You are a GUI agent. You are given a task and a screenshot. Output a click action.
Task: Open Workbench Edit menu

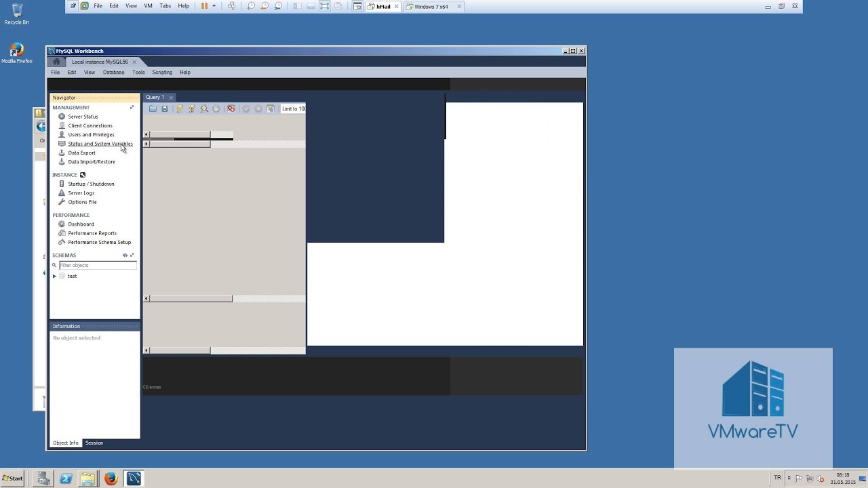72,72
